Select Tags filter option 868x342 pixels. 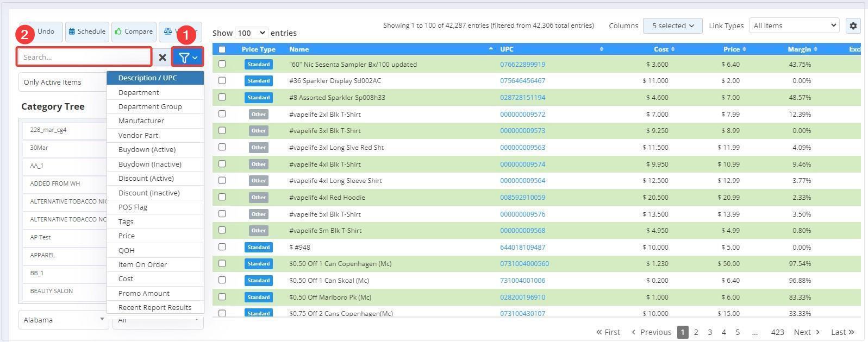(155, 221)
